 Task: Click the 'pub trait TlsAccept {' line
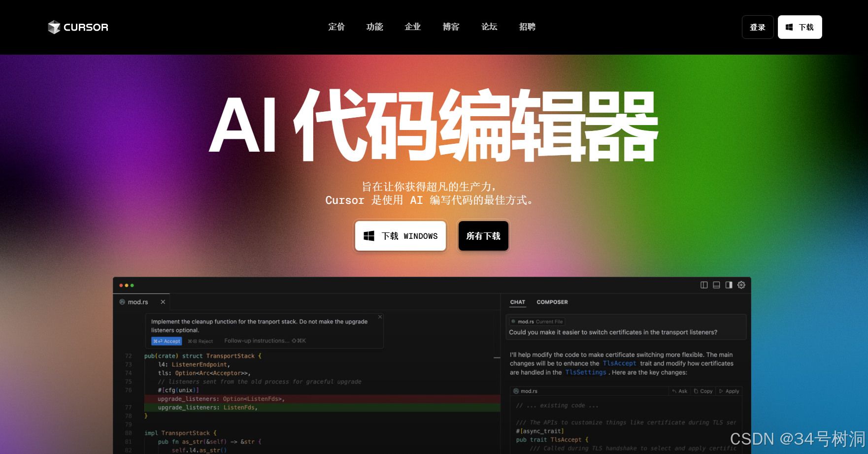552,440
